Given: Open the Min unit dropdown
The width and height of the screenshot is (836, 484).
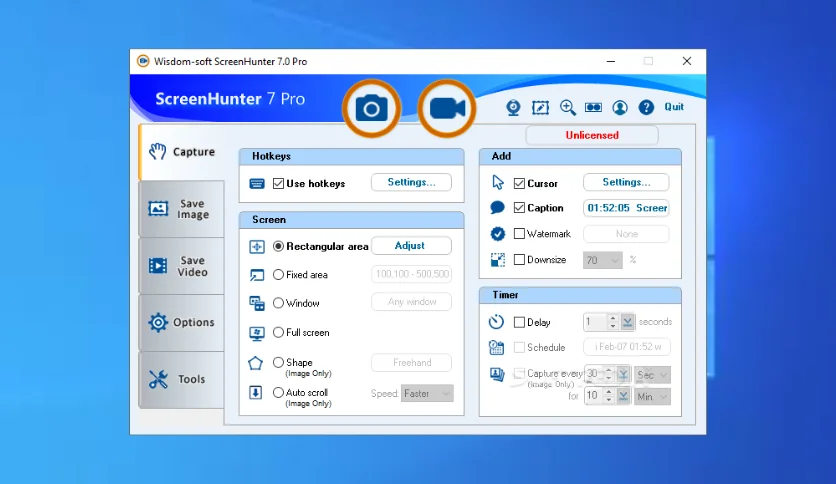Looking at the screenshot, I should [x=652, y=397].
